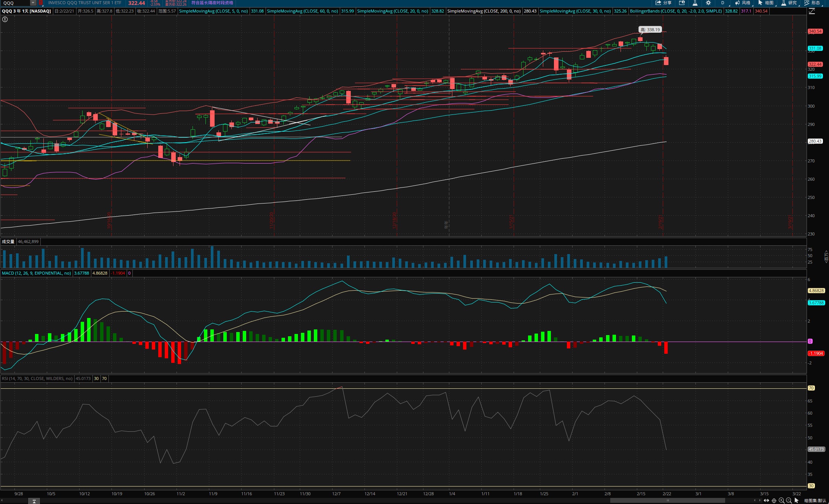Click the horizontal time scrollbar thumb
This screenshot has height=504, width=829.
[x=667, y=501]
